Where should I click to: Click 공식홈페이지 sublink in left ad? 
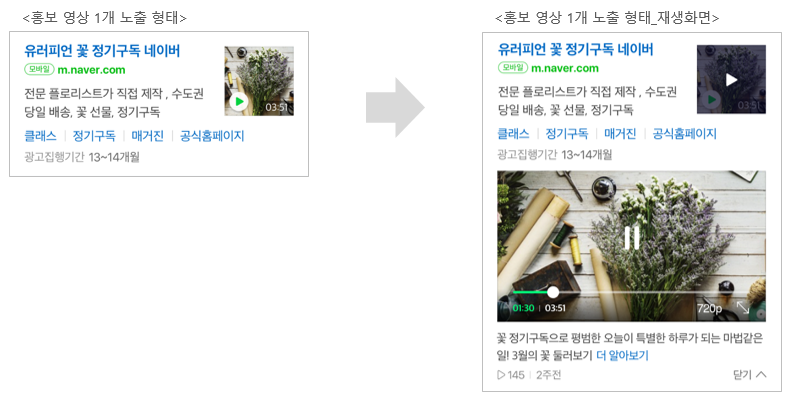click(x=212, y=136)
